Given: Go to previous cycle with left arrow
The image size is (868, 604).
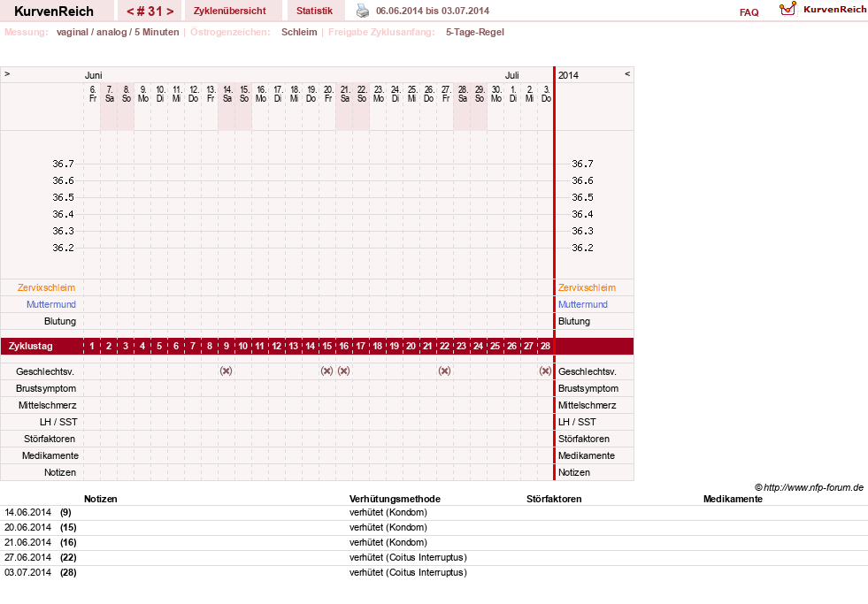Looking at the screenshot, I should 130,11.
